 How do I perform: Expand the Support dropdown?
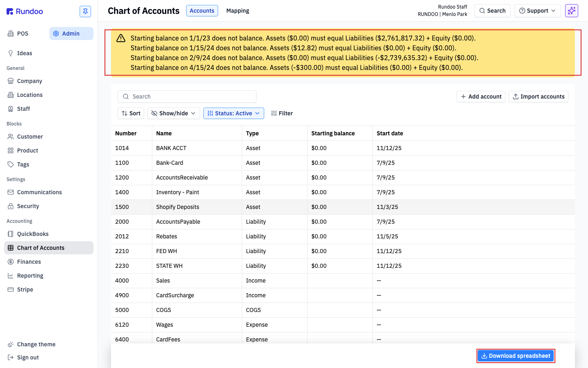pos(537,11)
